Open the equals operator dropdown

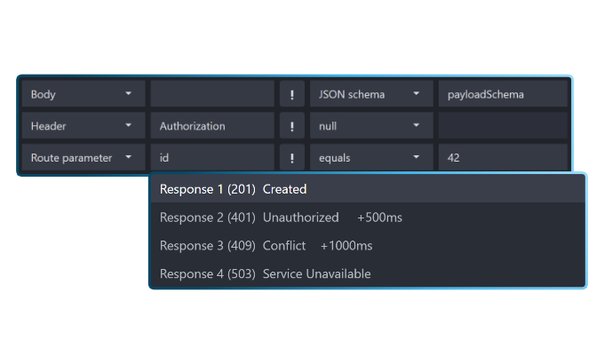click(x=369, y=158)
